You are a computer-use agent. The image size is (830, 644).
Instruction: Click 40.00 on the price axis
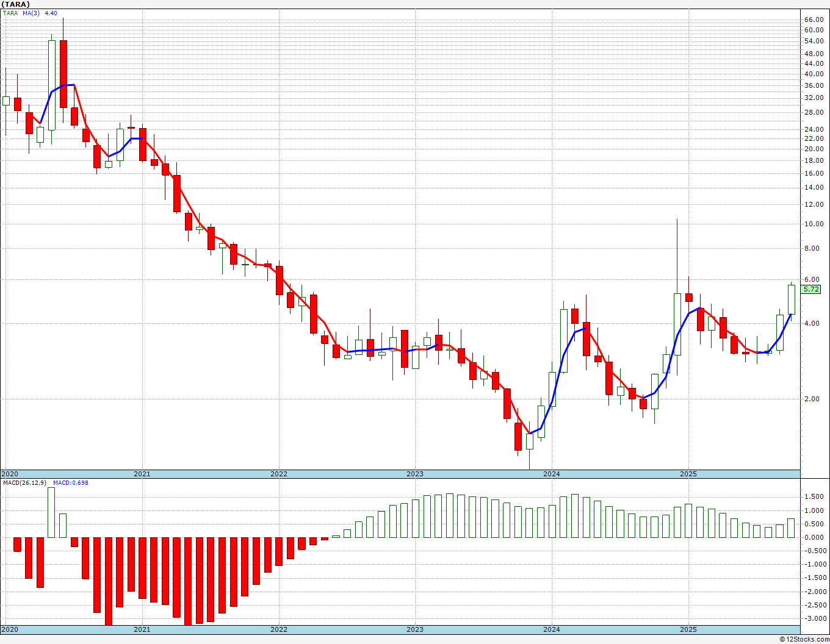(814, 74)
